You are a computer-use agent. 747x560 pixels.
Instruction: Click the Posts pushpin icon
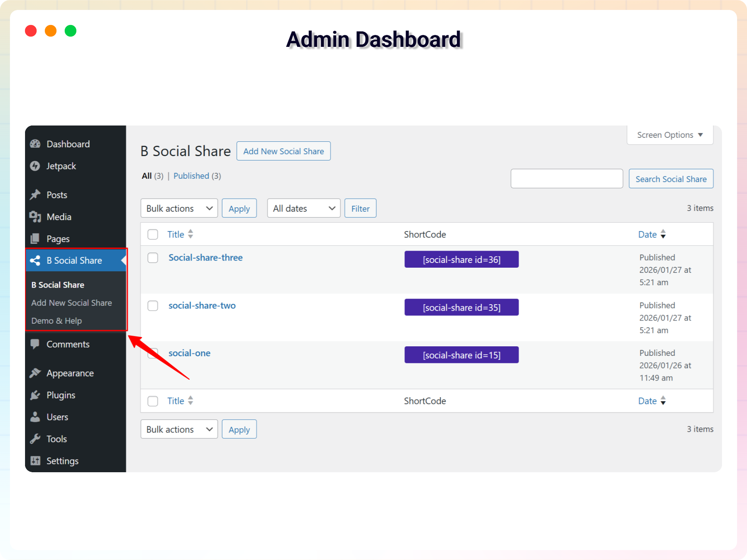(35, 195)
